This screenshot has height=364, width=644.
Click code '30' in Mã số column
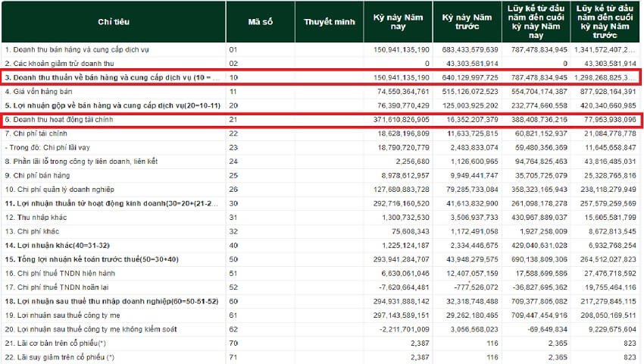point(233,203)
